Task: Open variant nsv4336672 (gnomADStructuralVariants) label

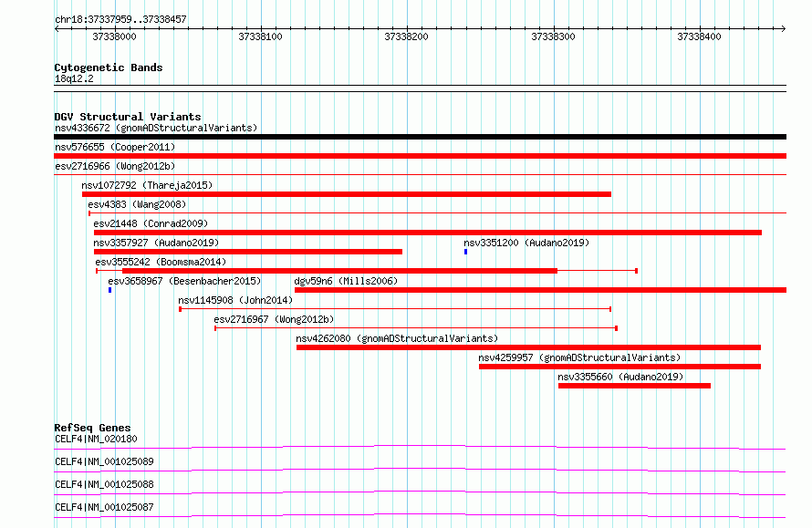Action: pos(156,128)
